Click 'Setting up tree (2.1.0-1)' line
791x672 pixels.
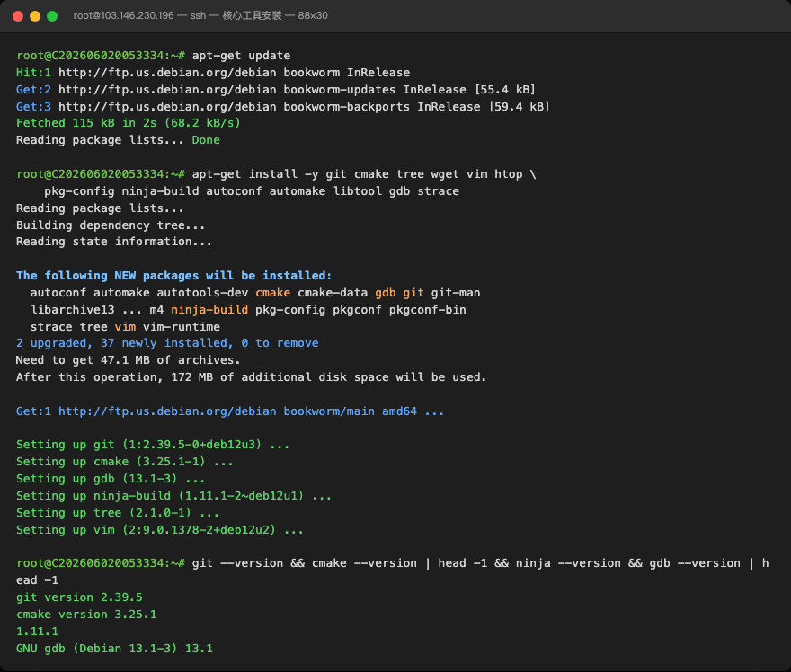[x=118, y=513]
